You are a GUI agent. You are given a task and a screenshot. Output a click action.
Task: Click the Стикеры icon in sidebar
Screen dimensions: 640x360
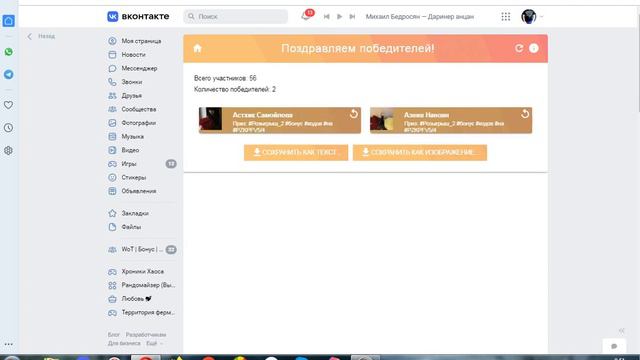click(x=112, y=178)
